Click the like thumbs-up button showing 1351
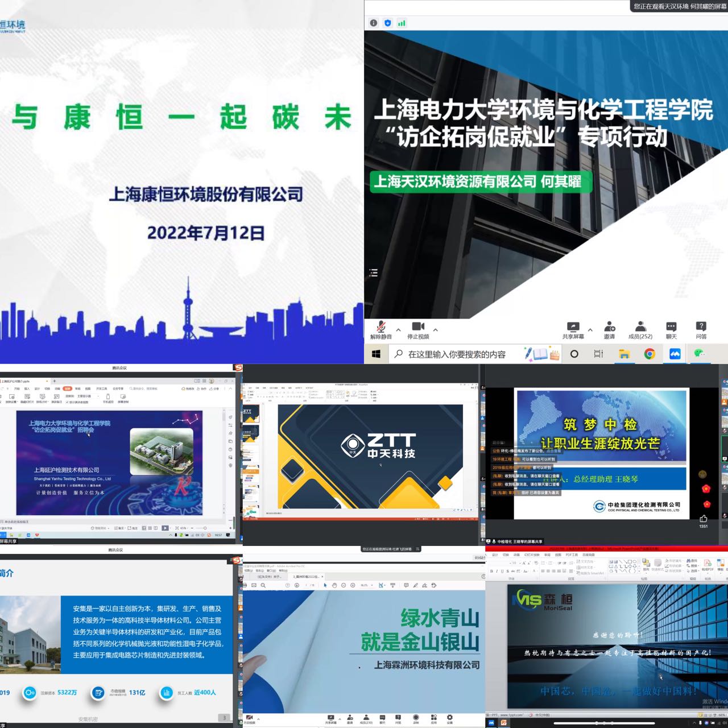Viewport: 728px width, 728px height. 704,519
